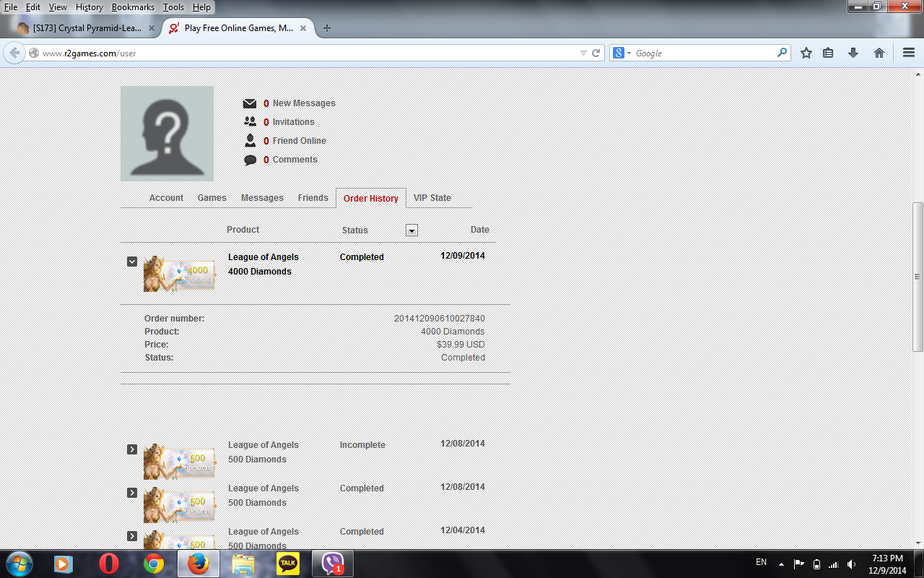Collapse the 4000 Diamonds order details

pyautogui.click(x=132, y=262)
